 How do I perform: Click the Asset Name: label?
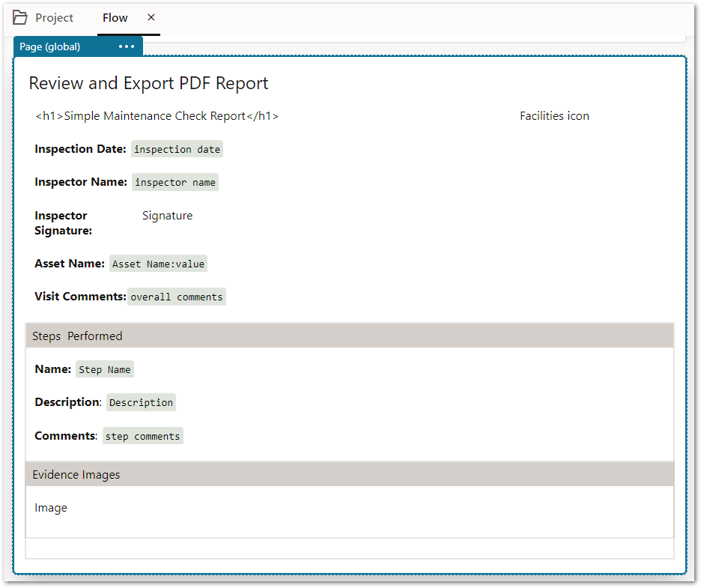coord(70,264)
